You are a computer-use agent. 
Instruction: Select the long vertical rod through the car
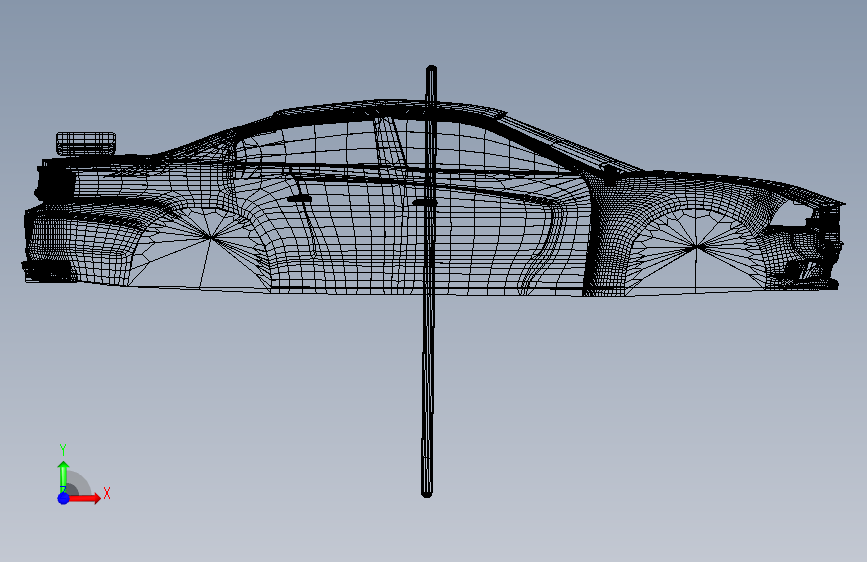429,281
